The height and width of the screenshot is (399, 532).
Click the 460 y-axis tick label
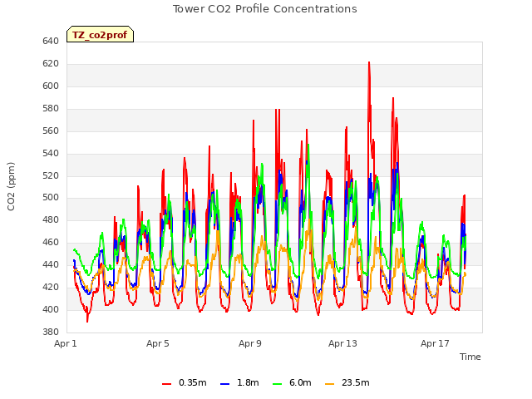(x=51, y=242)
